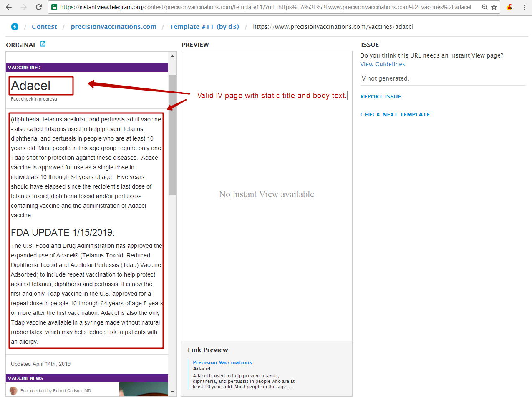Click the Adacel title in Link Preview
Image resolution: width=532 pixels, height=400 pixels.
[x=202, y=369]
